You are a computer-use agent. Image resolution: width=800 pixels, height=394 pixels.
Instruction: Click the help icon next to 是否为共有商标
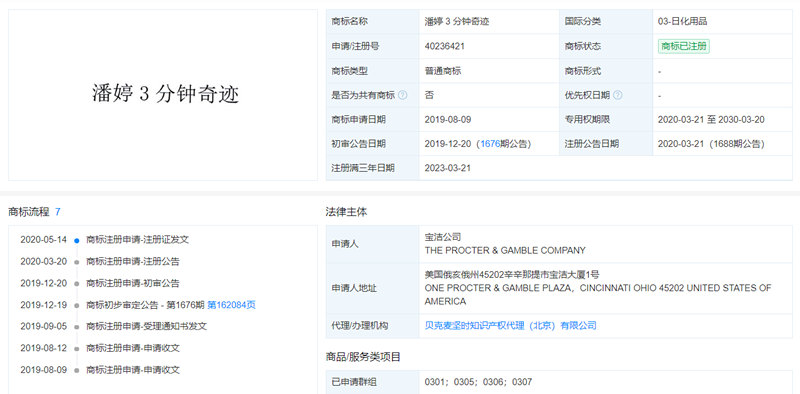(403, 95)
